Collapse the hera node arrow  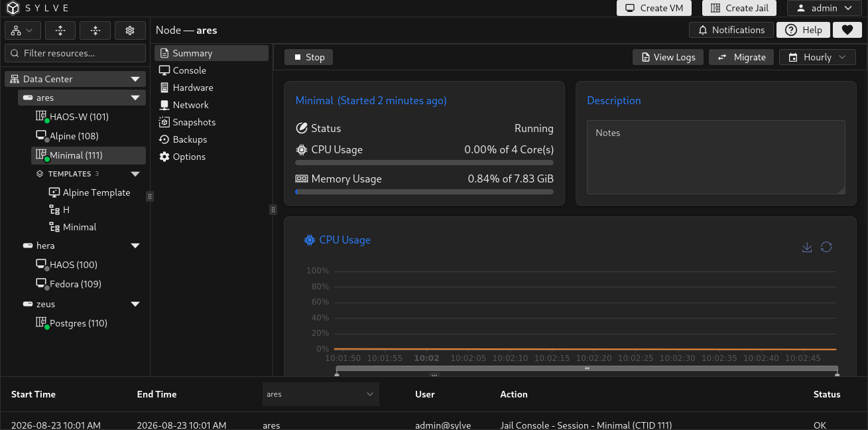point(136,246)
